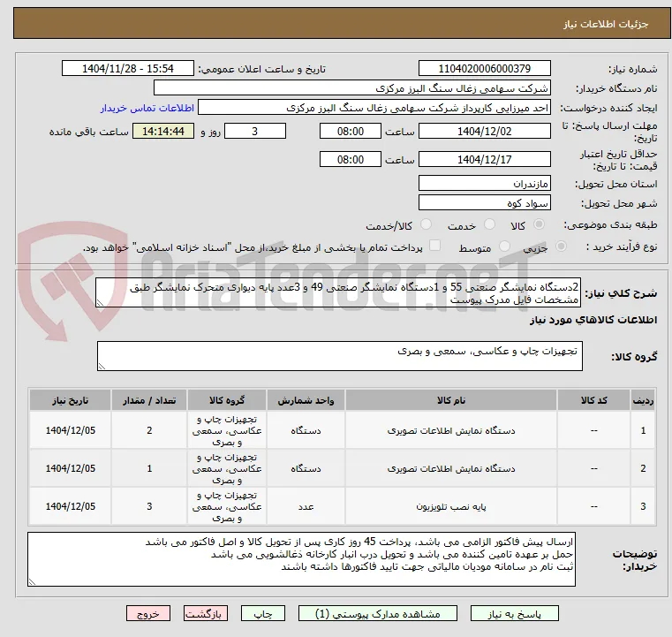Click the delivery province field مازندران
This screenshot has width=672, height=637.
point(484,184)
